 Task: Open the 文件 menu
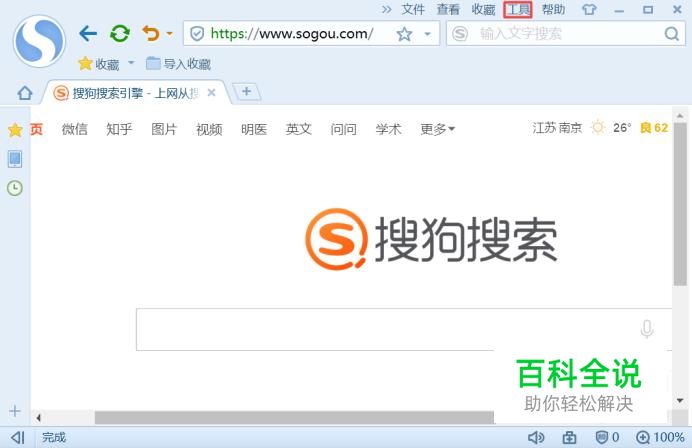413,9
